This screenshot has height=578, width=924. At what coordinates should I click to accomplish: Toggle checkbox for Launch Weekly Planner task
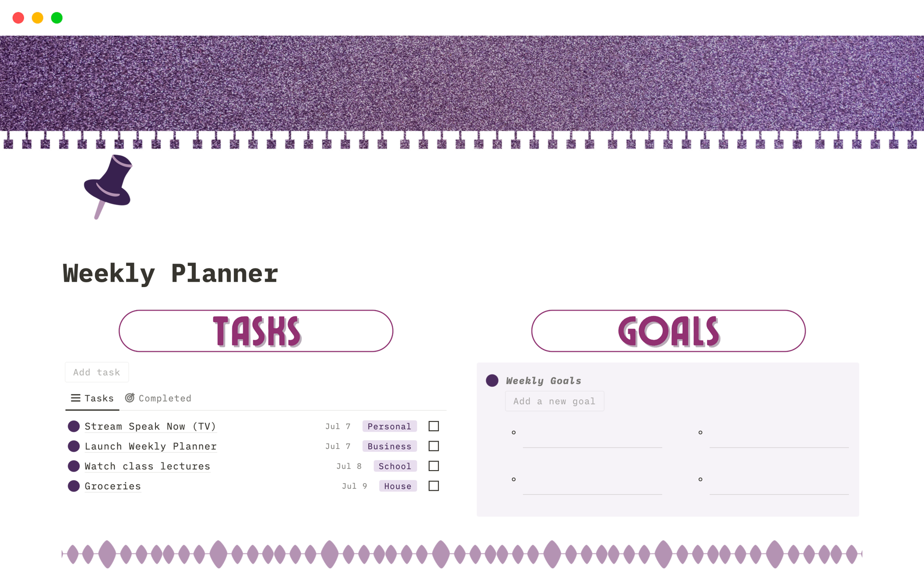[433, 446]
